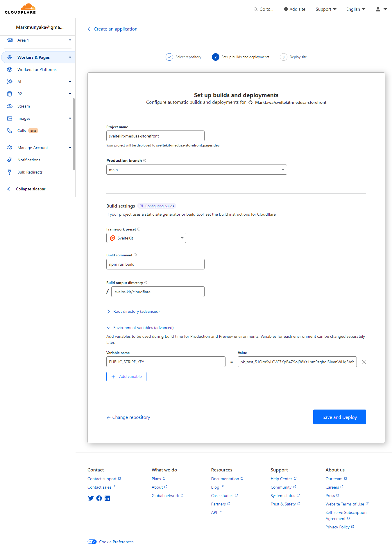
Task: Click the Workers for Platforms cube icon
Action: click(10, 69)
